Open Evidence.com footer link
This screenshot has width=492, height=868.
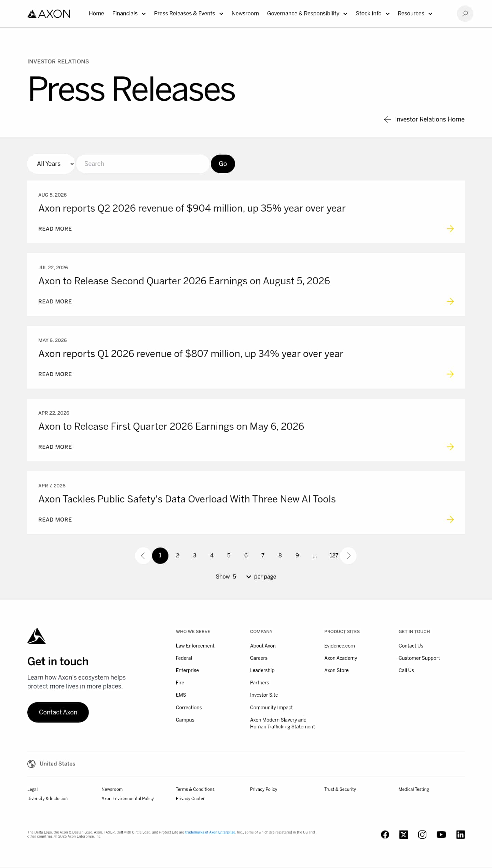tap(340, 646)
